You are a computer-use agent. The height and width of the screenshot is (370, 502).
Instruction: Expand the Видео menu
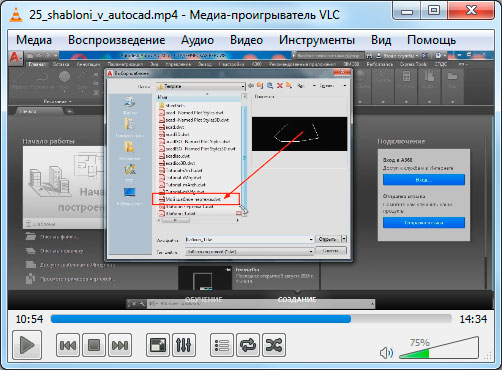(x=246, y=40)
